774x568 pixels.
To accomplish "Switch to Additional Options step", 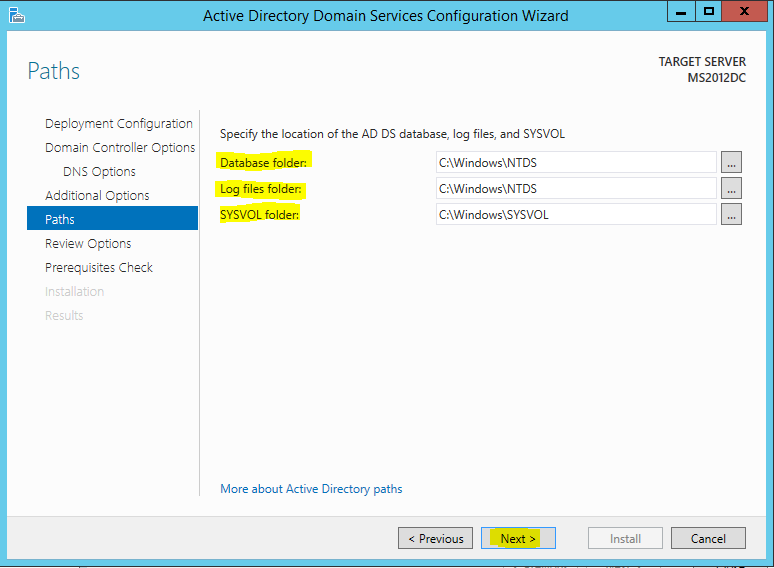I will tap(97, 196).
